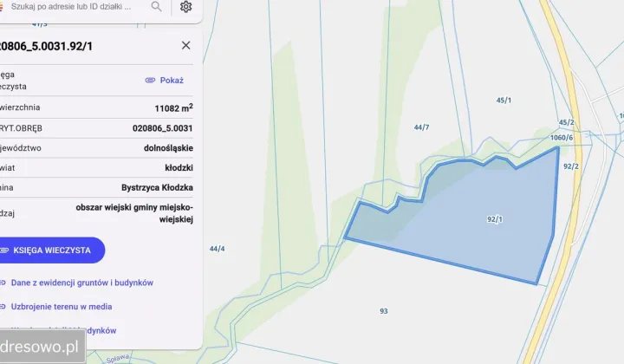This screenshot has width=624, height=364.
Task: Open the KSIĘGA WIECZYSTA button
Action: (x=50, y=250)
